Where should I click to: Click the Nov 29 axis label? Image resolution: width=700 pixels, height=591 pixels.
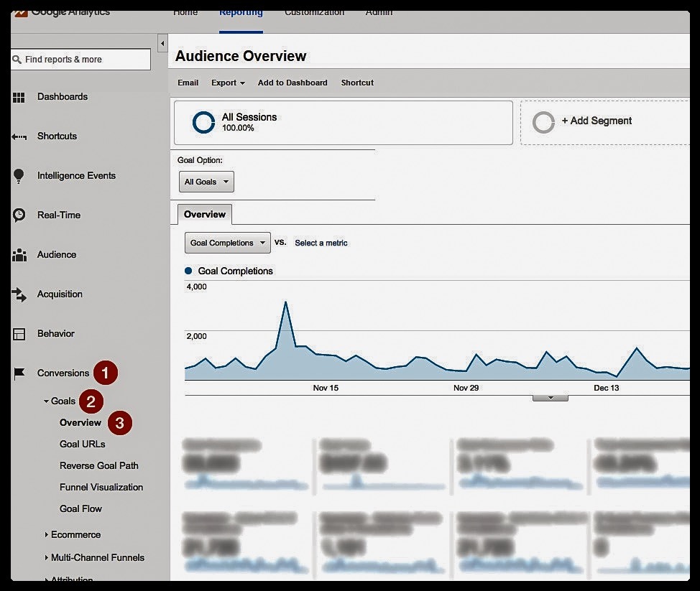(466, 388)
